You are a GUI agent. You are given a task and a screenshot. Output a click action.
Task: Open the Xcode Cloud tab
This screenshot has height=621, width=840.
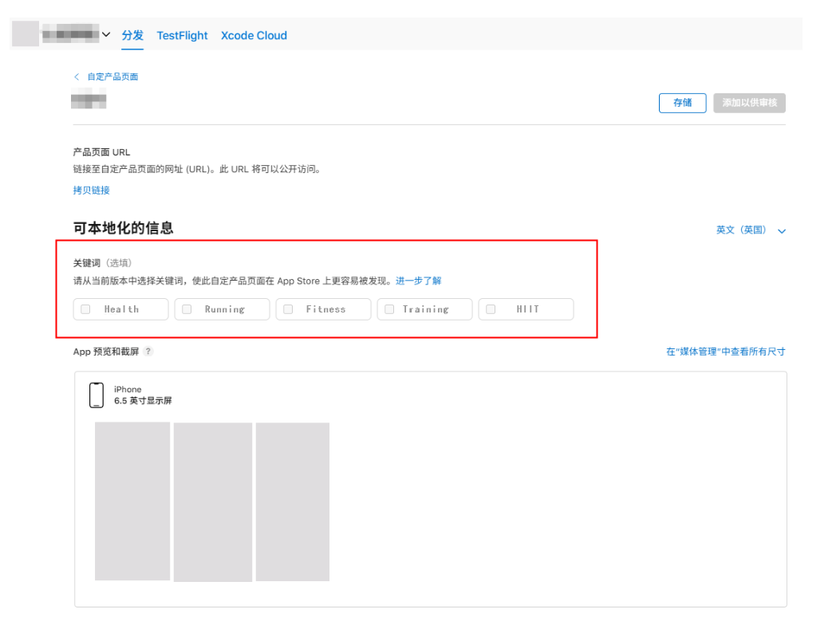254,36
